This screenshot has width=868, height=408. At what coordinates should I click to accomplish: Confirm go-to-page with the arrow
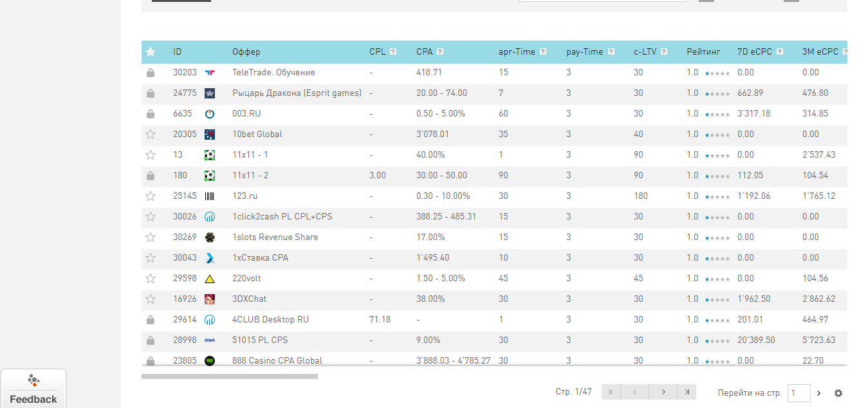(819, 393)
